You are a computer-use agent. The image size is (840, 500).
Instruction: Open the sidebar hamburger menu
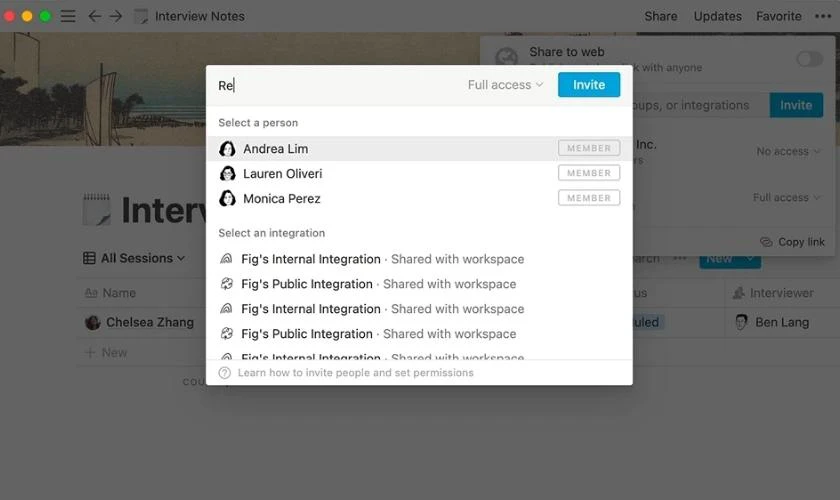(68, 16)
